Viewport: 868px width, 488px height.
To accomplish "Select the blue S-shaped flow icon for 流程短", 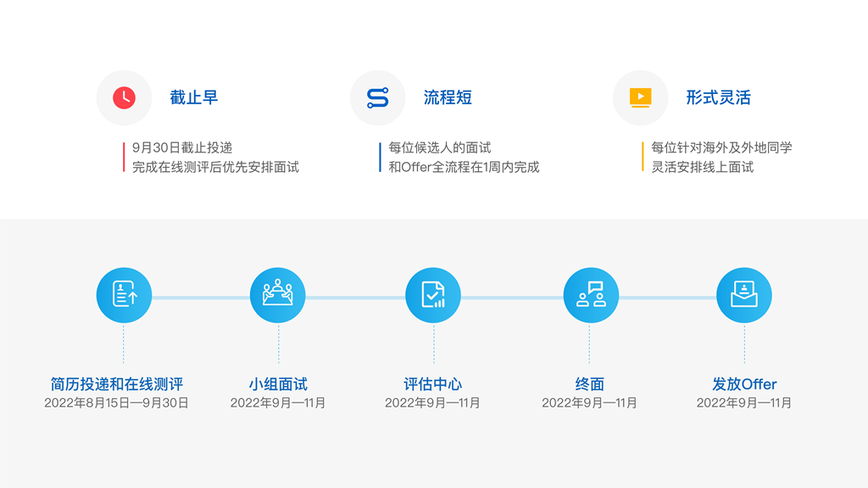I will point(377,97).
